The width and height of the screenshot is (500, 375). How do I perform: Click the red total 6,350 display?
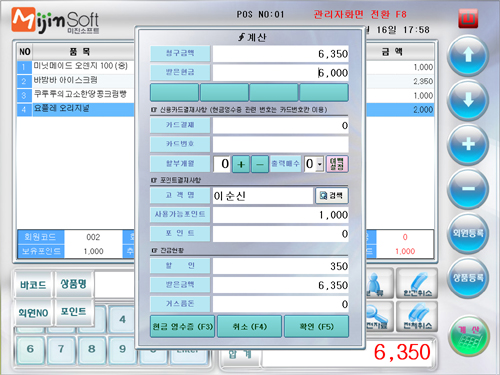402,352
